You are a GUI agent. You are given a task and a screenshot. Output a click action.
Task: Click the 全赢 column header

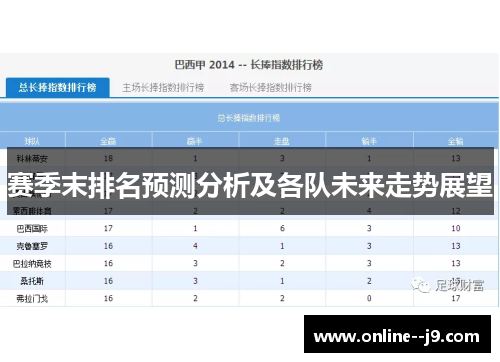coord(108,141)
